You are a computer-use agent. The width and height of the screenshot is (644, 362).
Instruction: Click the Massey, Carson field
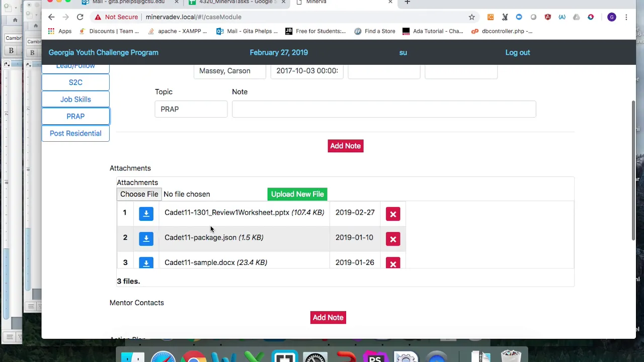[230, 71]
